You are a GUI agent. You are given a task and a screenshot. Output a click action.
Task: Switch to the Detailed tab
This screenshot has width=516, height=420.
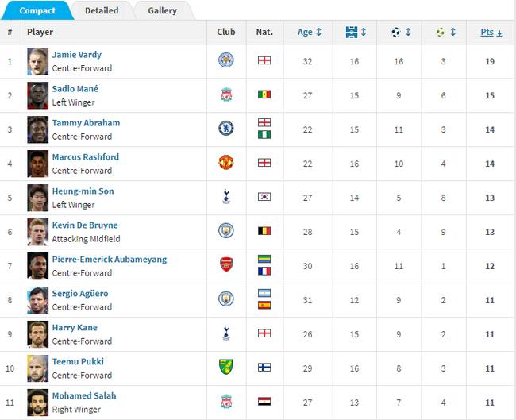click(102, 10)
